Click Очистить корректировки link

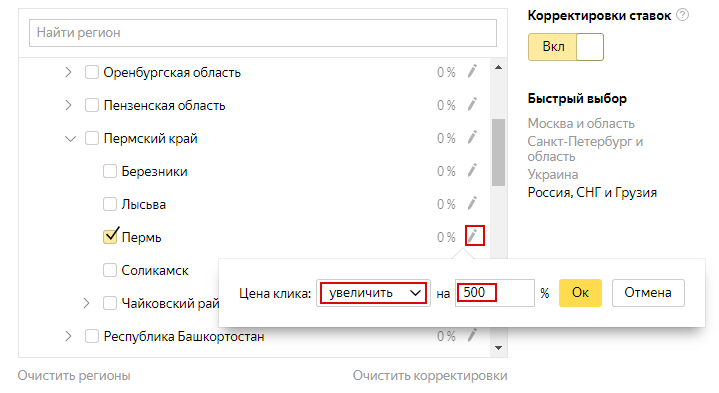pos(430,376)
